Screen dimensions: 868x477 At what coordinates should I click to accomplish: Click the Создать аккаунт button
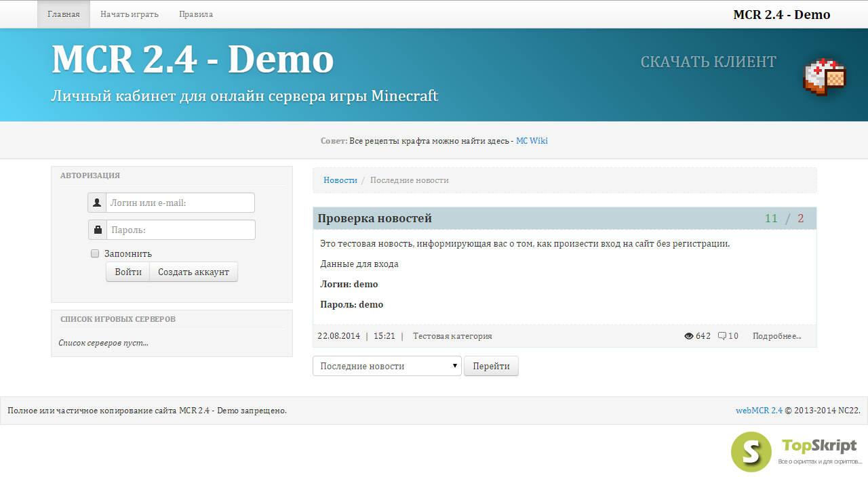193,272
